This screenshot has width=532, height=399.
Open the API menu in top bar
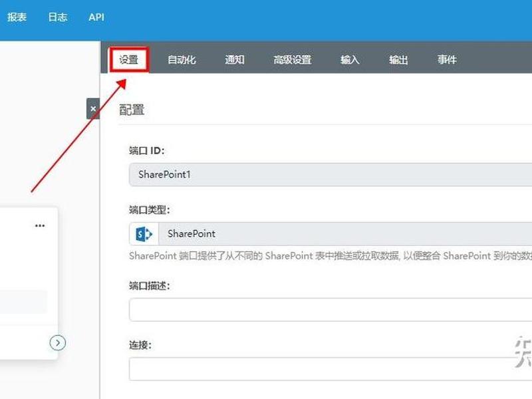96,17
